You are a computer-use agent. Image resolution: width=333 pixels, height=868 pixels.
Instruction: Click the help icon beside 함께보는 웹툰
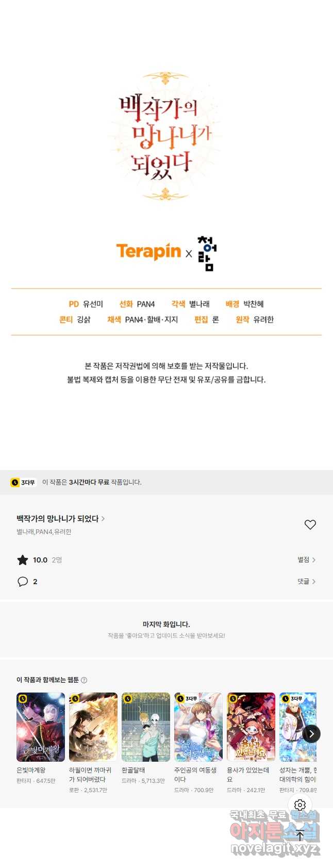pos(84,680)
